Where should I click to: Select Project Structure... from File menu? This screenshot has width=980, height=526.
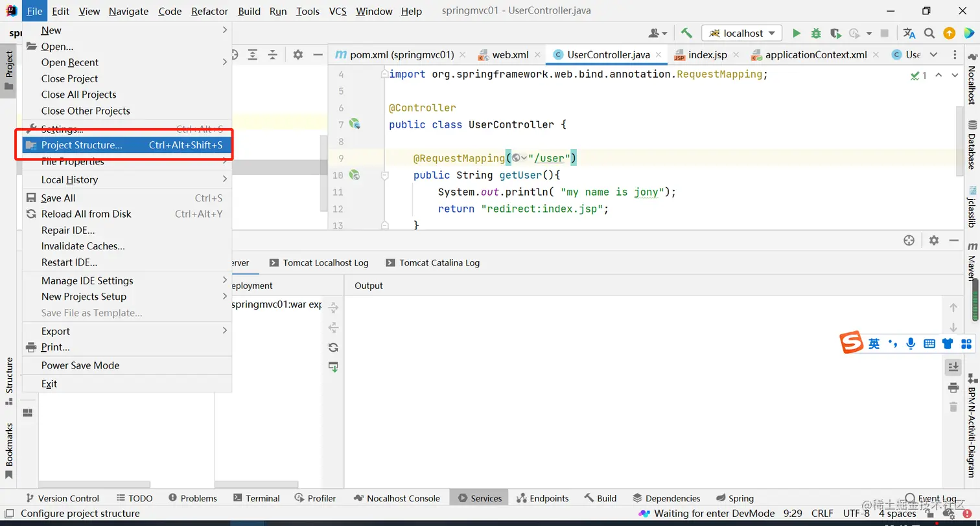click(x=82, y=145)
